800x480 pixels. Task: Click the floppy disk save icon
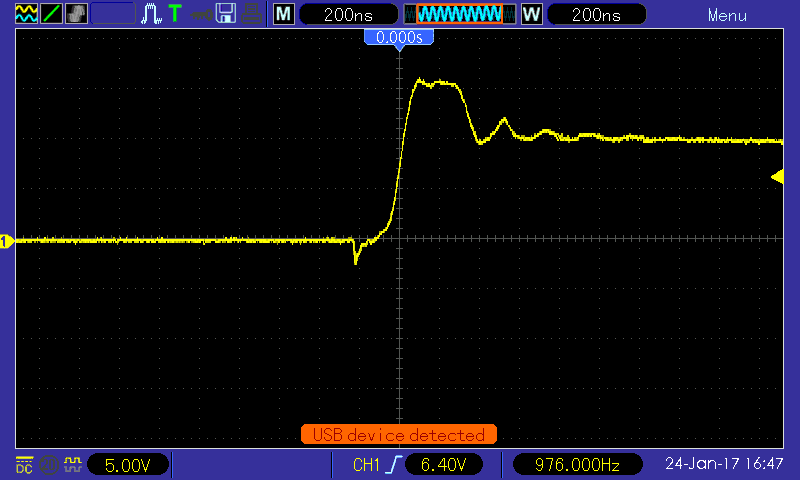point(226,13)
